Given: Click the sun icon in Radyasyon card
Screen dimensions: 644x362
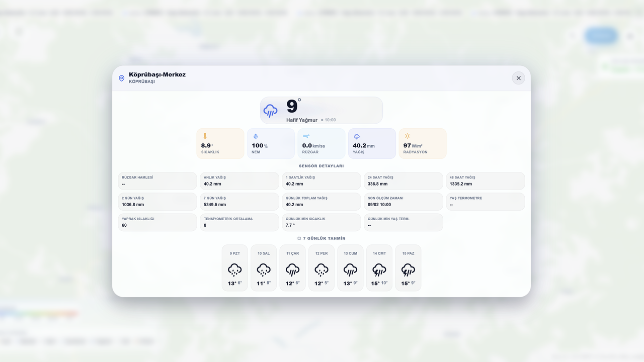Looking at the screenshot, I should click(407, 136).
